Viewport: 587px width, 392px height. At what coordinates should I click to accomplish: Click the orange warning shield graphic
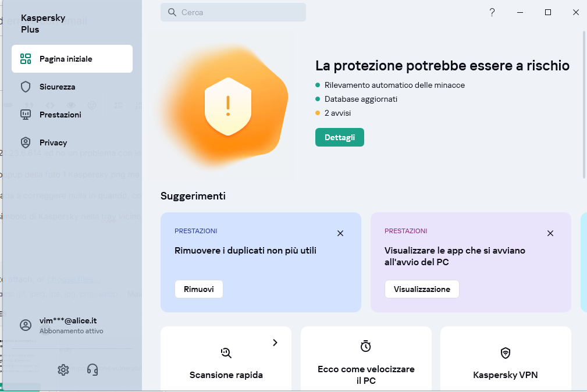[228, 106]
